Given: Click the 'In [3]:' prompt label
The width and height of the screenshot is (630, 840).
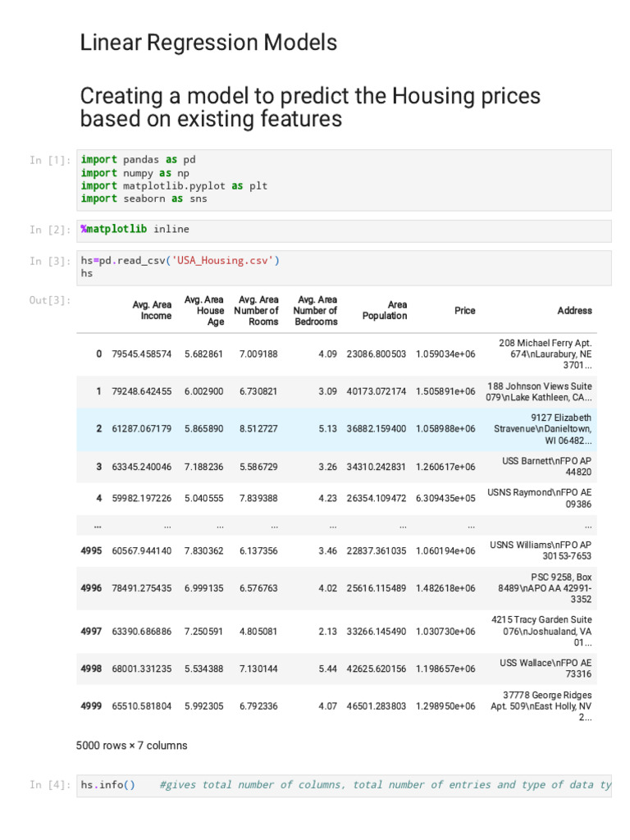Looking at the screenshot, I should coord(50,262).
